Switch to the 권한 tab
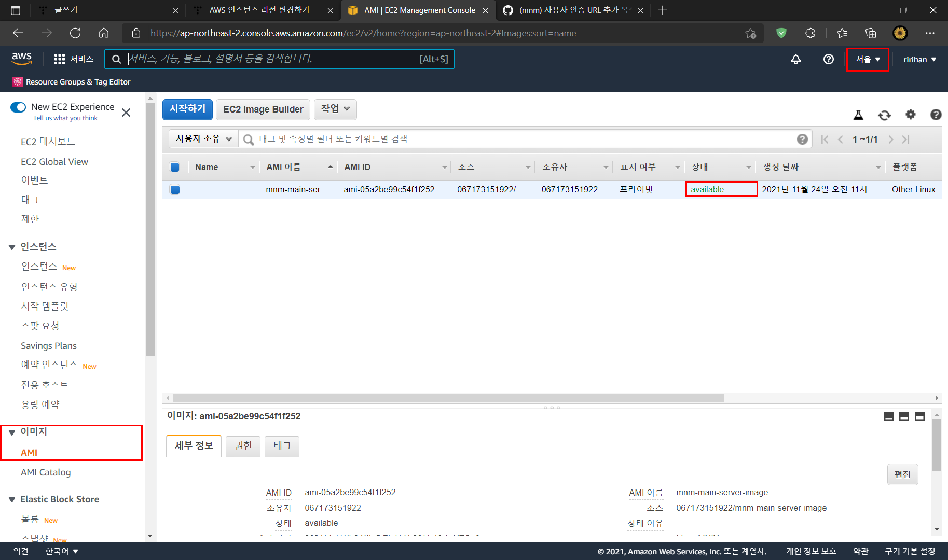 point(243,446)
